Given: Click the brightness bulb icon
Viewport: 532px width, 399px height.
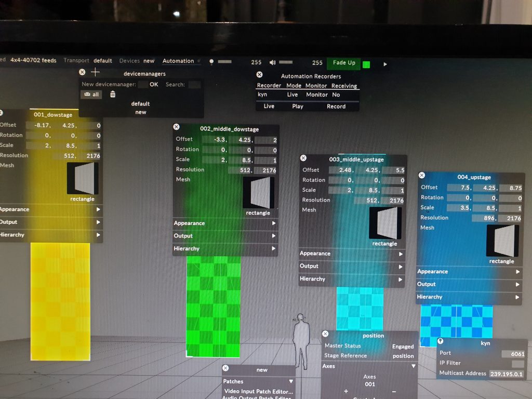Looking at the screenshot, I should click(x=211, y=62).
